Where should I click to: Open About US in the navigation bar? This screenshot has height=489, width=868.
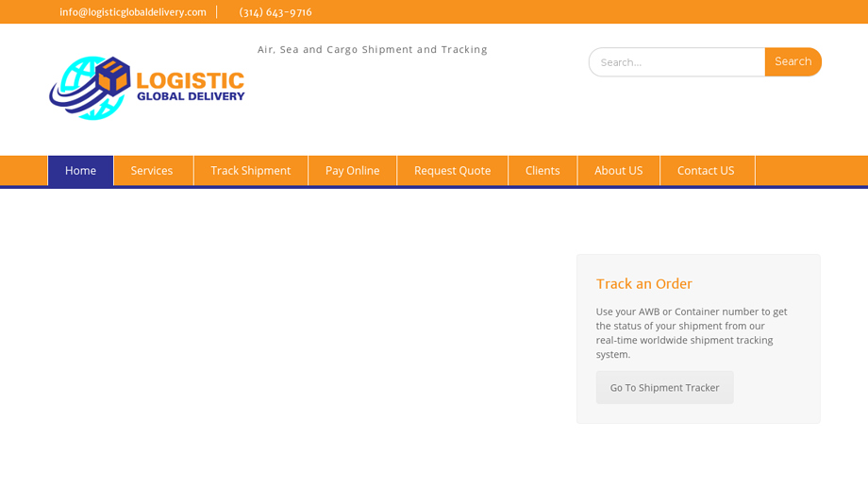pos(618,171)
